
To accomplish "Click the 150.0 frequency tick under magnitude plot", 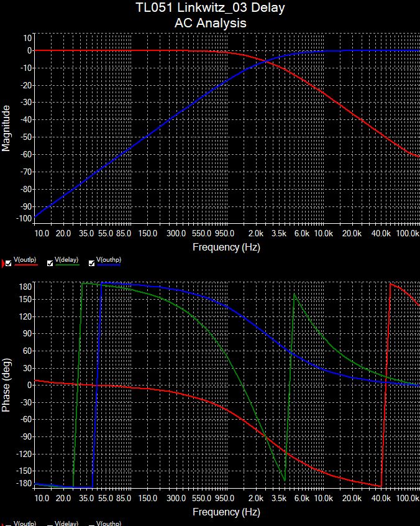I will [148, 234].
